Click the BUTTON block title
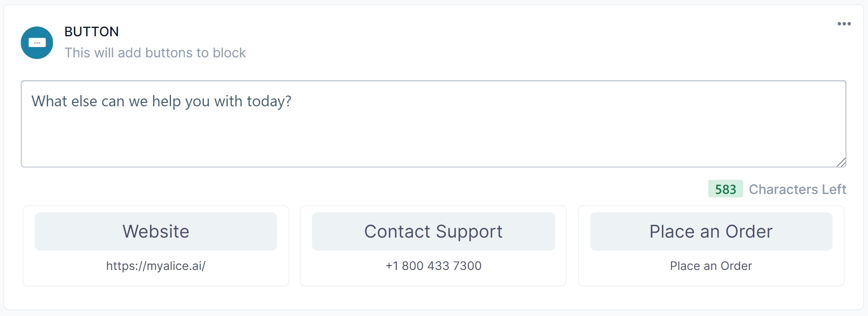 [x=92, y=32]
